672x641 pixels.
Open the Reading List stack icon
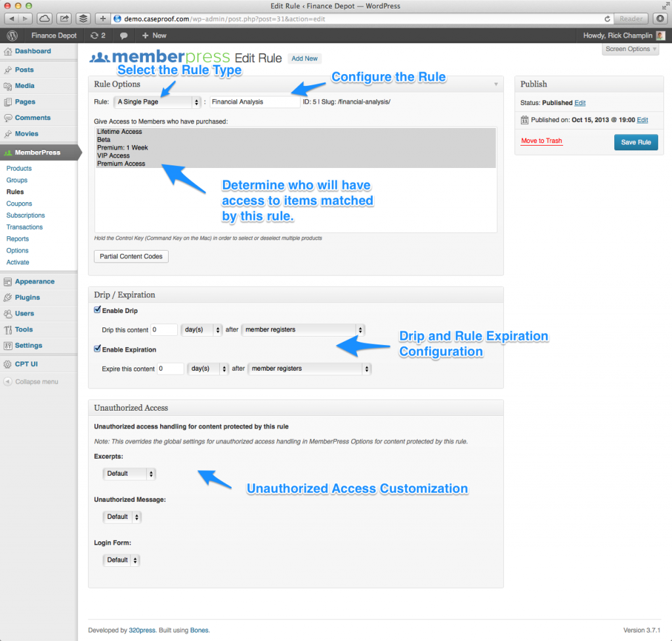(x=83, y=18)
